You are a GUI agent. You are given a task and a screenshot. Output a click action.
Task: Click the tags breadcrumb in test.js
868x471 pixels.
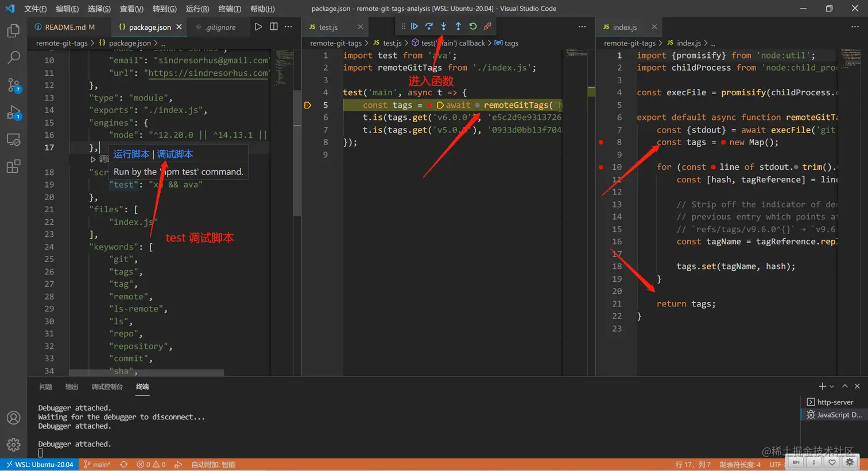511,43
